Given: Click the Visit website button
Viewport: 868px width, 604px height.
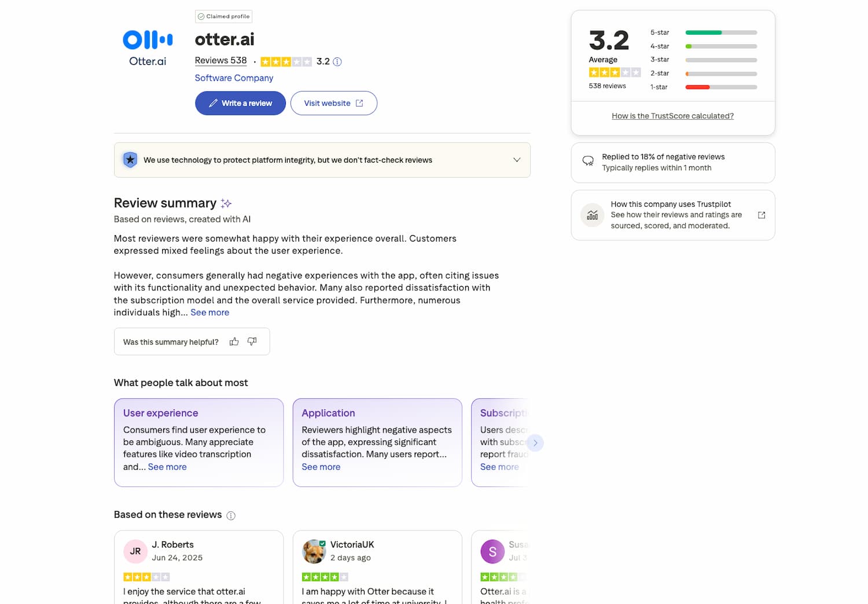Looking at the screenshot, I should (333, 103).
